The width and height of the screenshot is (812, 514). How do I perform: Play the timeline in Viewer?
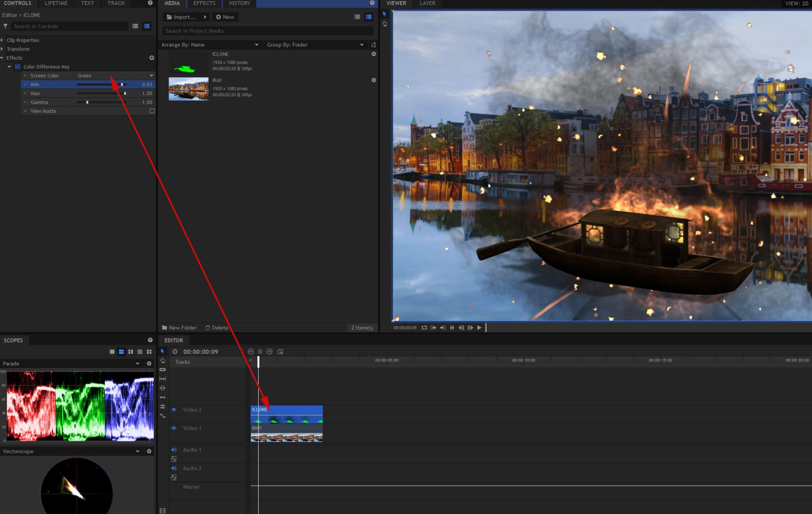[x=479, y=328]
